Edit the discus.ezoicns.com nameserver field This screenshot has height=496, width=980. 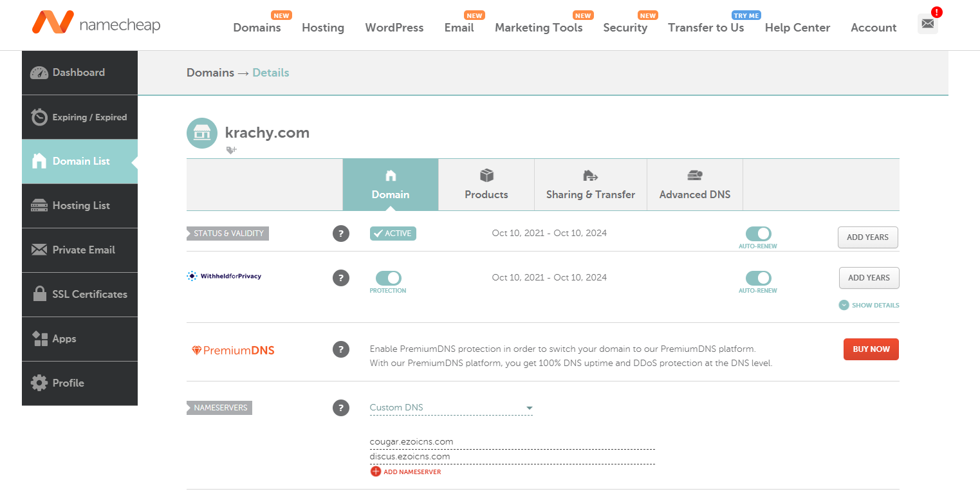point(512,457)
